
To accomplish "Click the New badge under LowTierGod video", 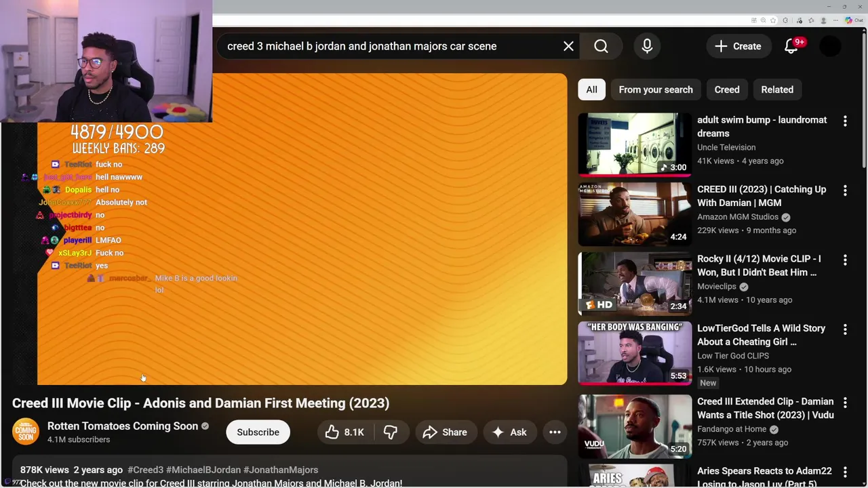I will coord(708,383).
